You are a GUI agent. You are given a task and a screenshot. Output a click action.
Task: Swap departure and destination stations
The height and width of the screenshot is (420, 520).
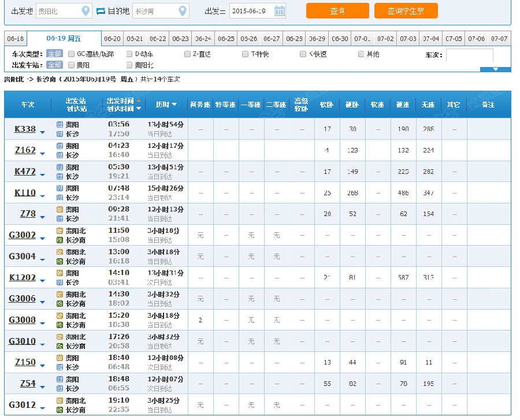point(101,12)
